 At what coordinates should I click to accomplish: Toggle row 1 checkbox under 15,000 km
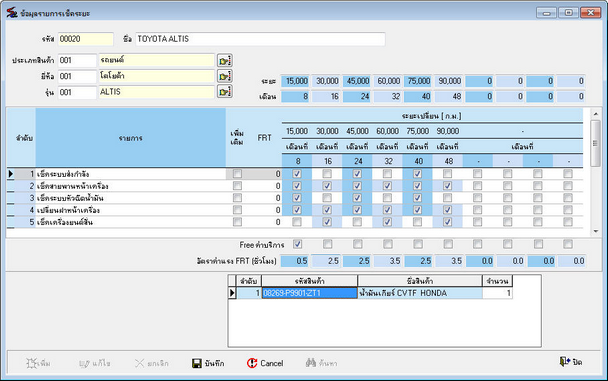coord(297,174)
